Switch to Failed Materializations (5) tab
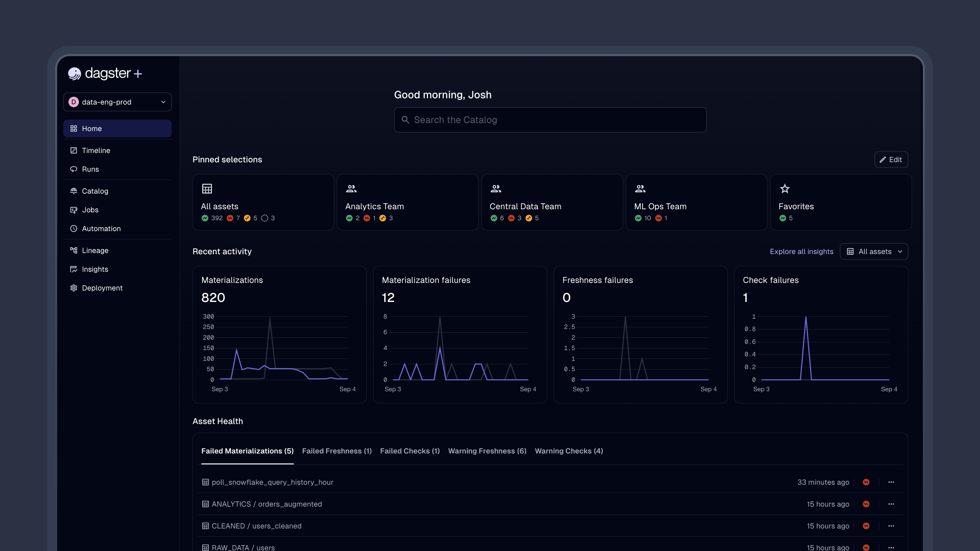This screenshot has width=980, height=551. click(247, 451)
